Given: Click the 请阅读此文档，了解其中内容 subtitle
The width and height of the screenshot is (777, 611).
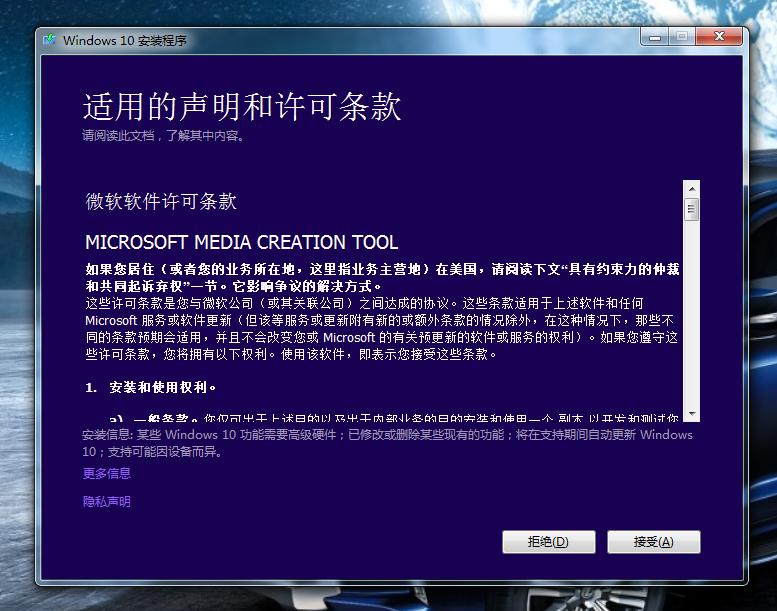Looking at the screenshot, I should tap(163, 135).
